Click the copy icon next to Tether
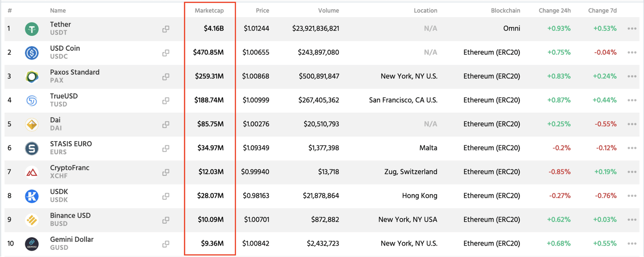644x257 pixels. point(166,29)
